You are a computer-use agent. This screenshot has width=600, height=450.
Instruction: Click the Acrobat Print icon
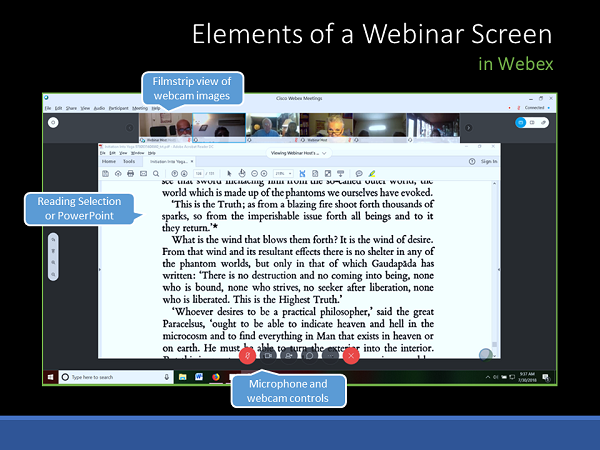(x=130, y=174)
